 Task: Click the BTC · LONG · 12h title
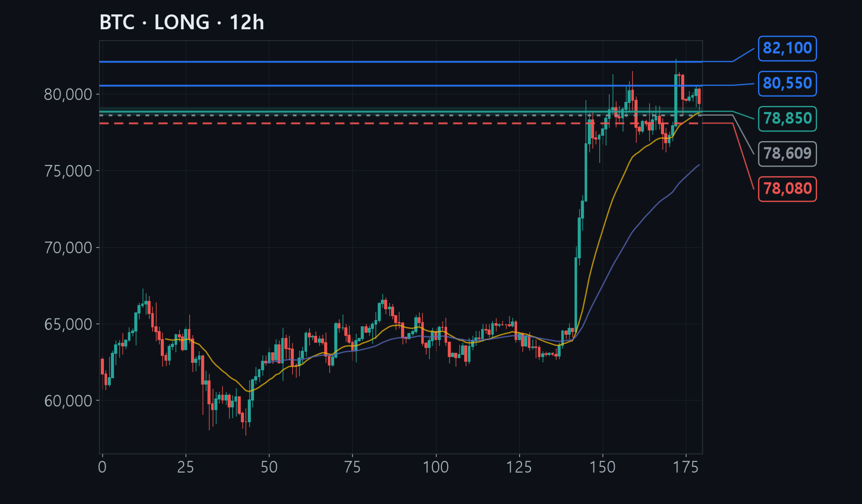click(182, 23)
